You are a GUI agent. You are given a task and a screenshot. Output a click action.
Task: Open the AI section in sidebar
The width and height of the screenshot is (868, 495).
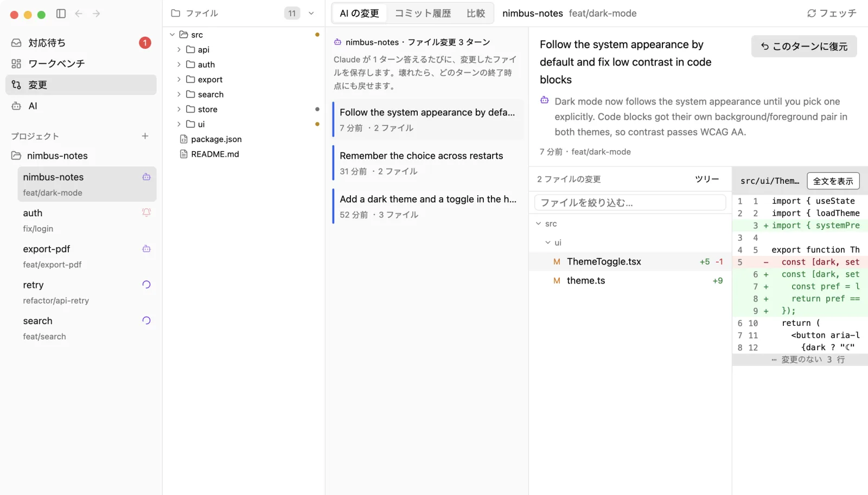[x=81, y=106]
